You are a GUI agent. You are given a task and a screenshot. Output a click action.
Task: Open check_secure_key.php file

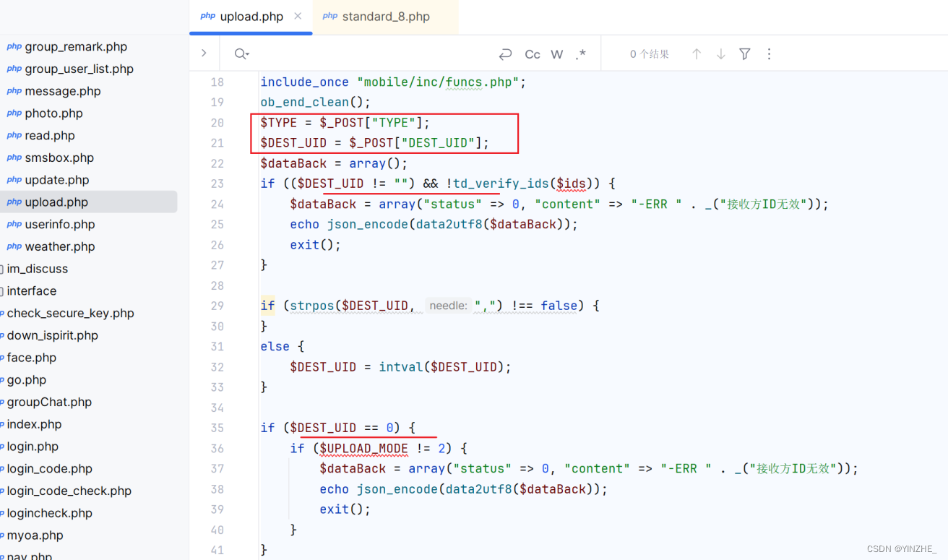point(71,314)
